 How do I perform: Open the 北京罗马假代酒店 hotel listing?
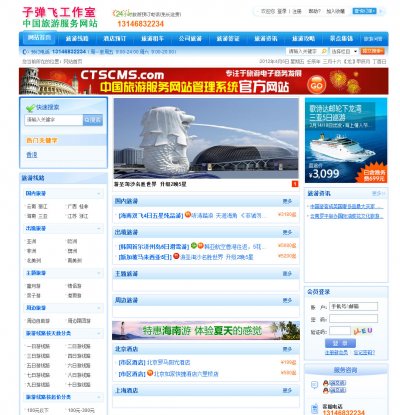click(169, 363)
